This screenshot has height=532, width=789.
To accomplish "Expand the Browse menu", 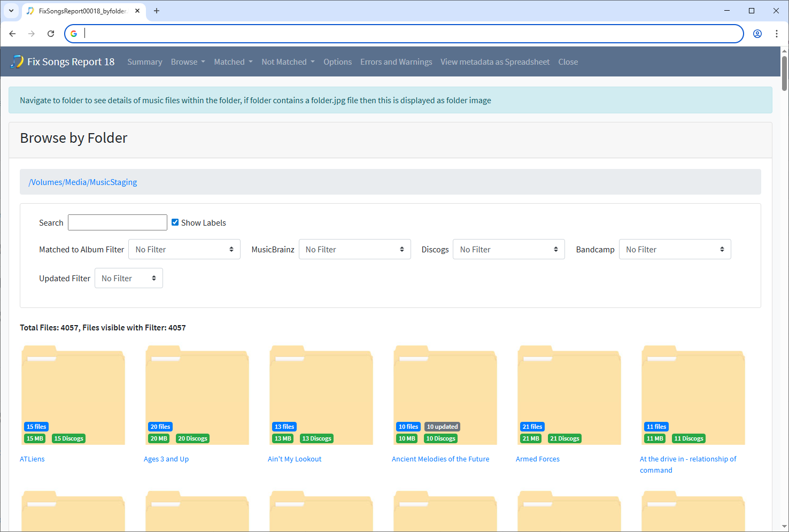I will click(x=188, y=62).
